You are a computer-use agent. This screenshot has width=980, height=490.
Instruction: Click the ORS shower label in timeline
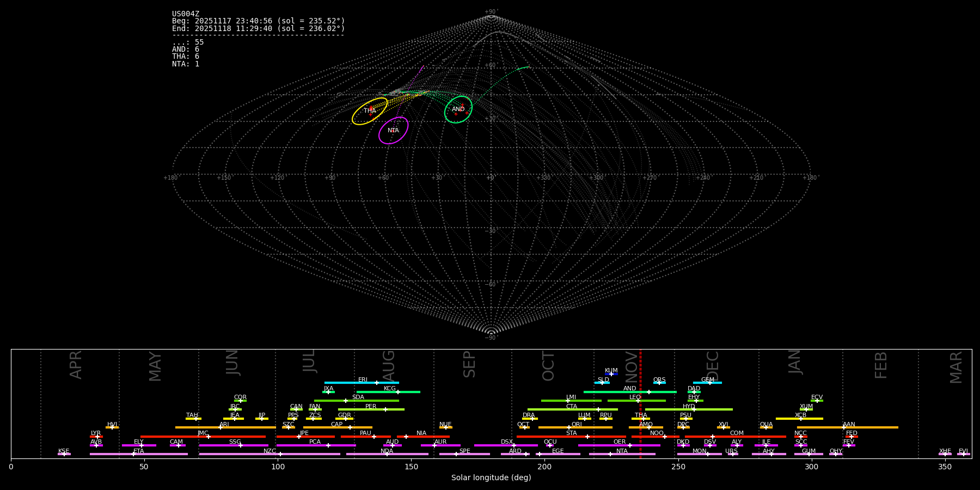[659, 380]
